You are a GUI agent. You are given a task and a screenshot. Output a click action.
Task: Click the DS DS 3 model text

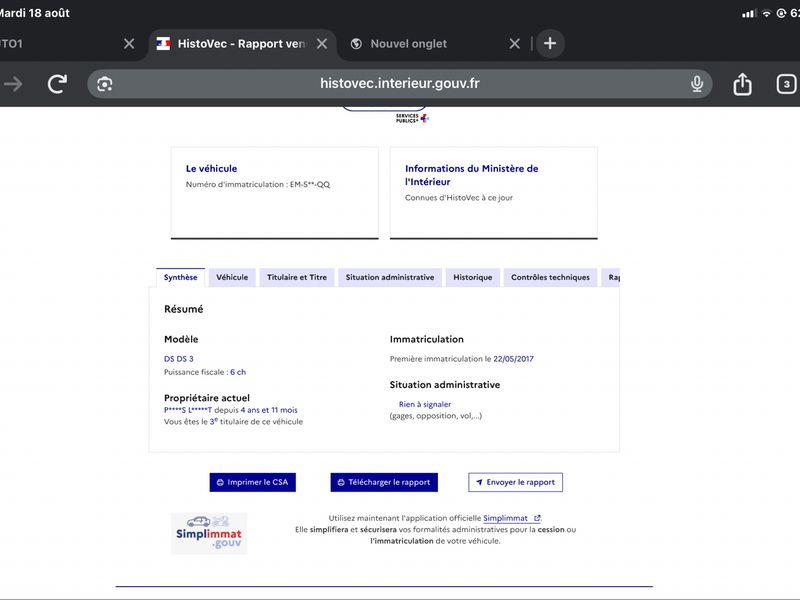[179, 359]
